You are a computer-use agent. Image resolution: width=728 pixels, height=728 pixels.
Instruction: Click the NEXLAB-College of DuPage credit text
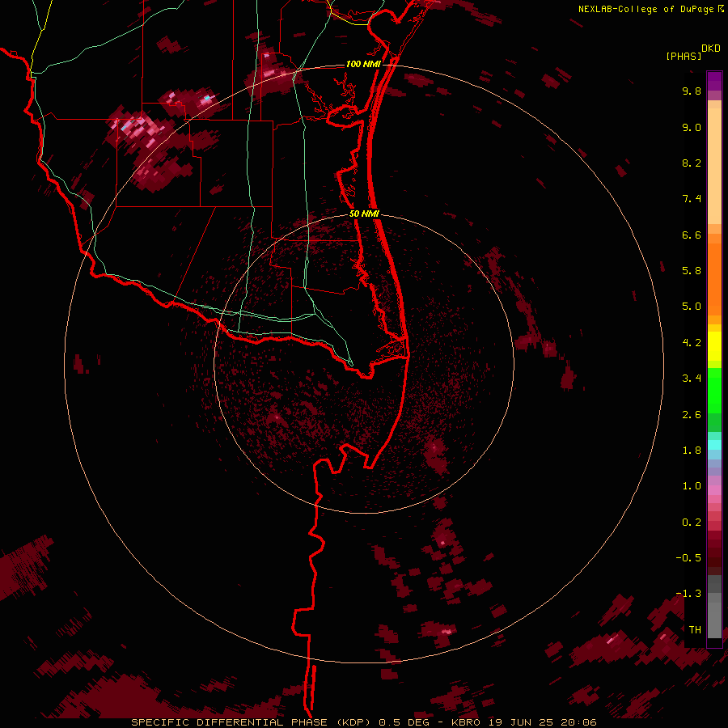click(646, 9)
